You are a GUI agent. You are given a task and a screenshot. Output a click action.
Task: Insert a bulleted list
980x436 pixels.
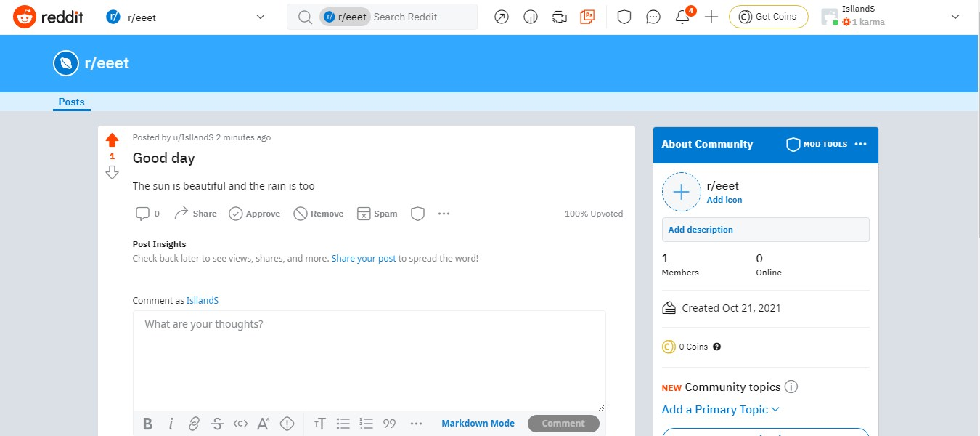tap(343, 424)
